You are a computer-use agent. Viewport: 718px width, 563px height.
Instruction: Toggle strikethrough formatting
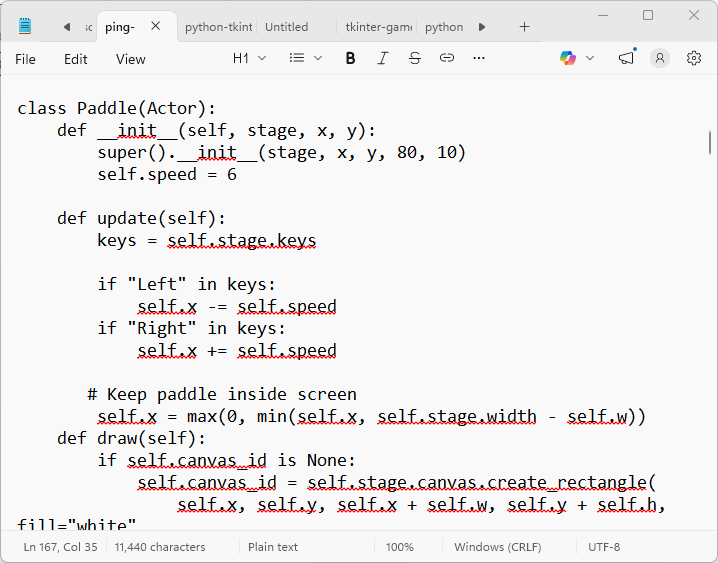(415, 58)
